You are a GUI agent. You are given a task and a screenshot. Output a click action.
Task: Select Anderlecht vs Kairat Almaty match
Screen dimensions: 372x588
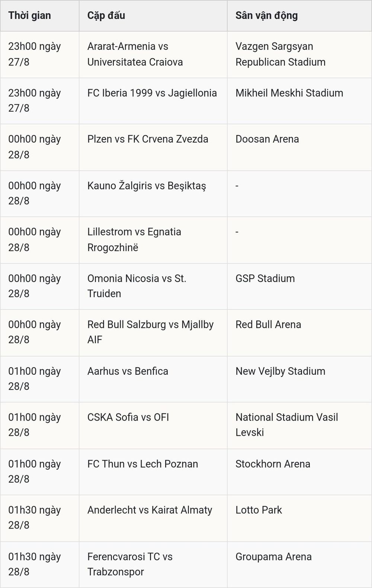[x=150, y=510]
